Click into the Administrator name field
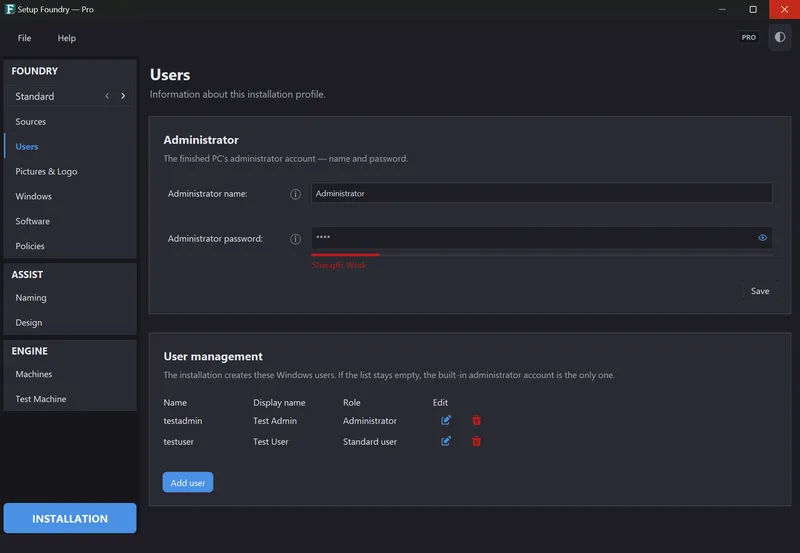800x553 pixels. click(541, 194)
